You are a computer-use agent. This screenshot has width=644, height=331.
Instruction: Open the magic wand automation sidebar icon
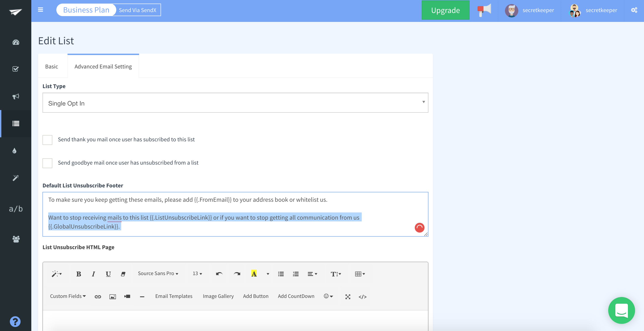(x=15, y=178)
